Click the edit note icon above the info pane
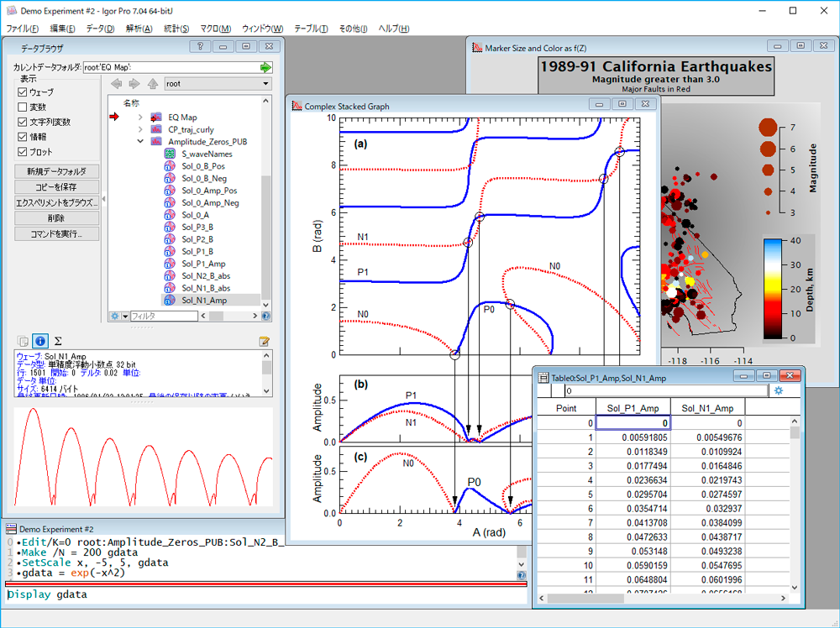The width and height of the screenshot is (840, 628). tap(264, 341)
